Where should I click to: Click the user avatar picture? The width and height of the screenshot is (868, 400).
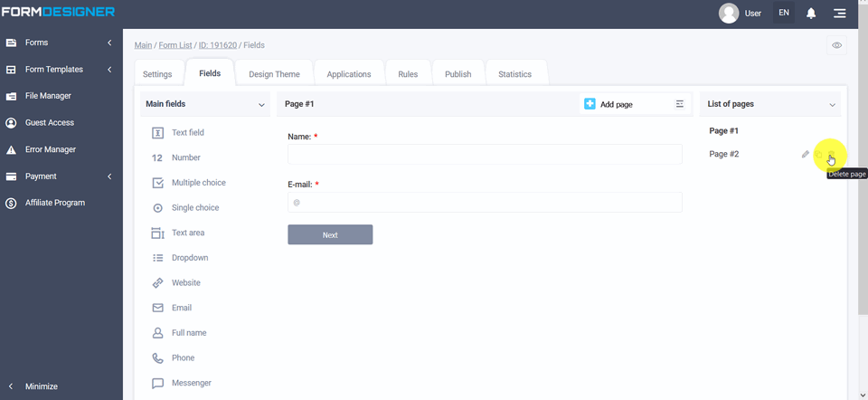729,14
